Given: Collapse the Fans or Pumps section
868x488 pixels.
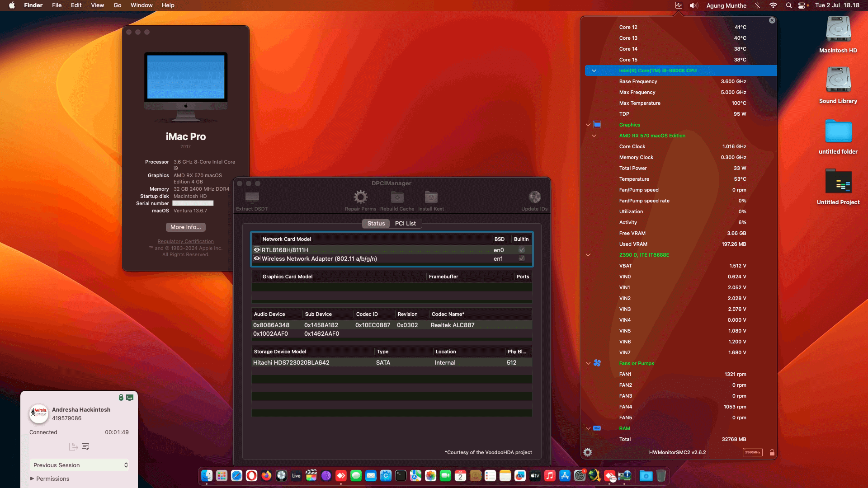Looking at the screenshot, I should pos(588,363).
